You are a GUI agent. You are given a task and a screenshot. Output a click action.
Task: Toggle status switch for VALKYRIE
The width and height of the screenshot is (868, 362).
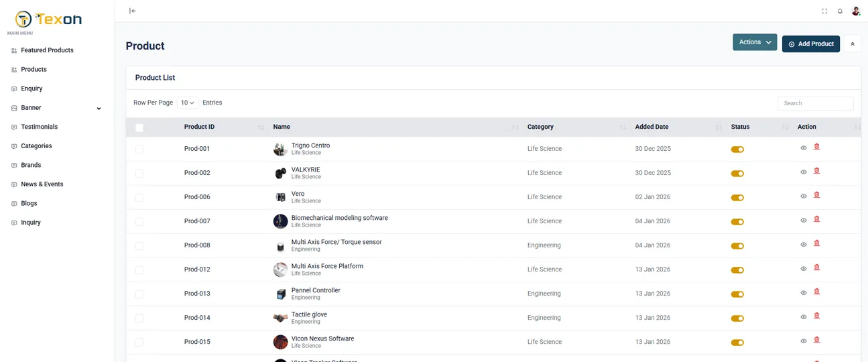[x=737, y=174]
